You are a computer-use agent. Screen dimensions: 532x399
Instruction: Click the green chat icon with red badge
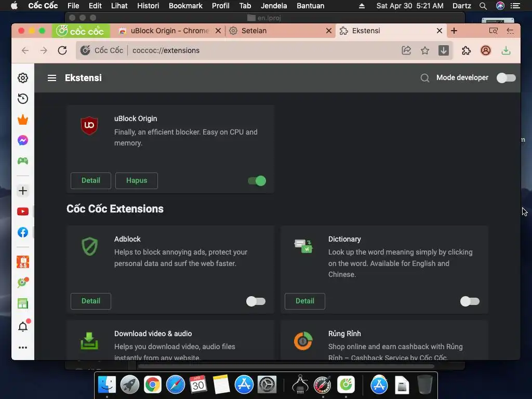23,282
